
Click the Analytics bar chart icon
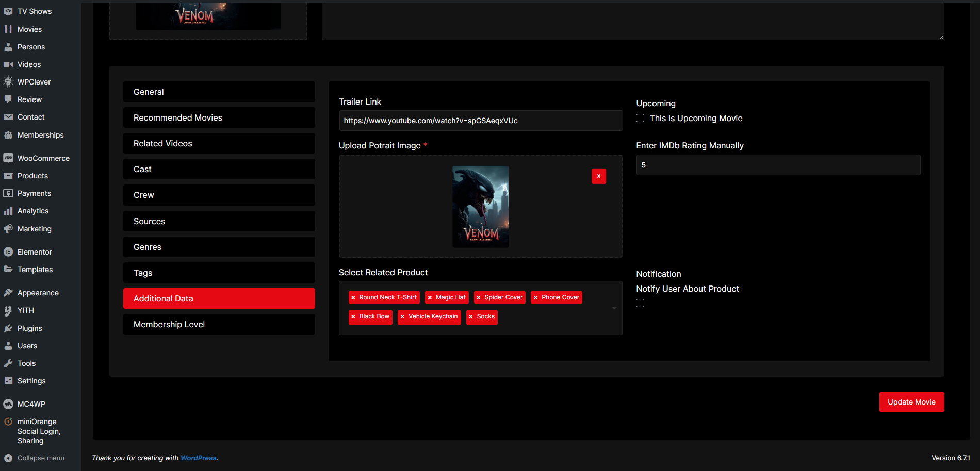point(8,211)
